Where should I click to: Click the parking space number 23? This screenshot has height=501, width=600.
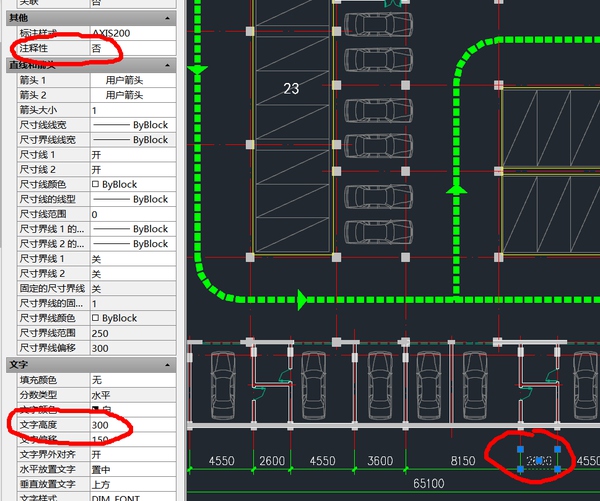(291, 89)
